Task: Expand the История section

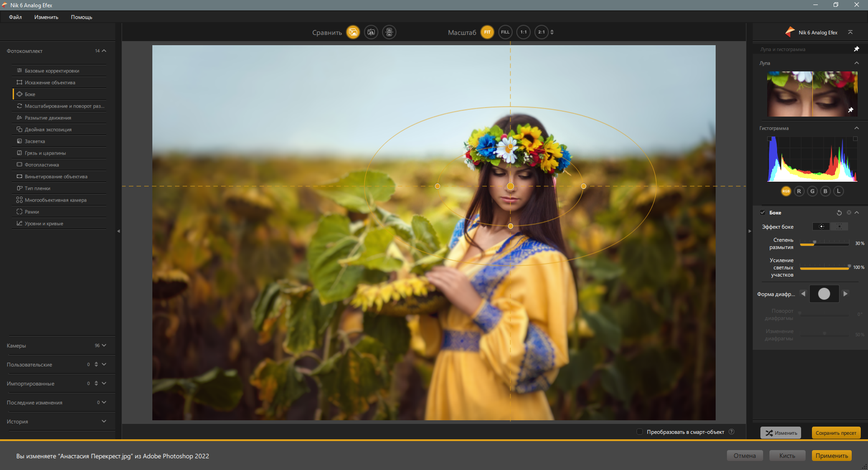Action: pos(104,421)
